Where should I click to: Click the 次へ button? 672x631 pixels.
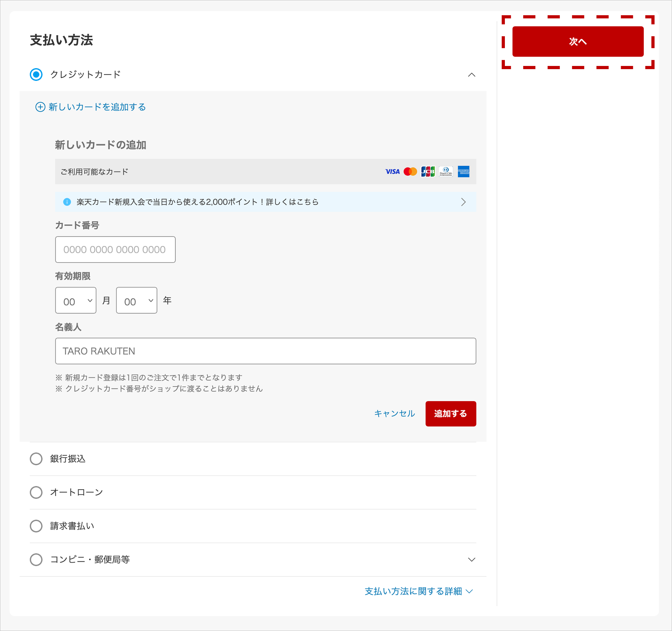pos(578,41)
